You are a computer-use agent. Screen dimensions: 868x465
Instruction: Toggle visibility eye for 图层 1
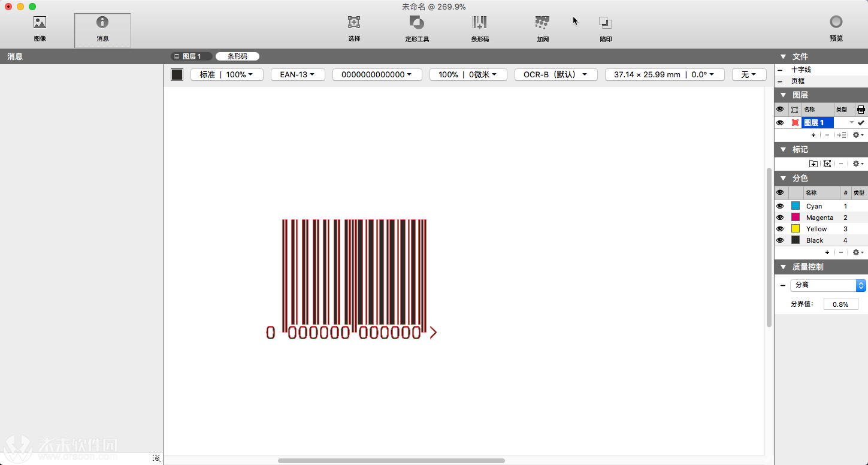780,122
